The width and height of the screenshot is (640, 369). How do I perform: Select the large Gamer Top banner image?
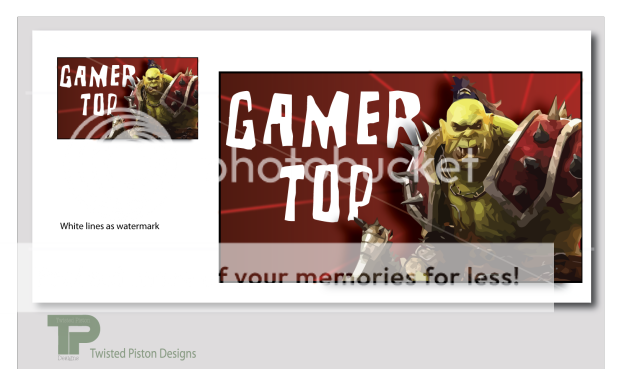[x=400, y=177]
